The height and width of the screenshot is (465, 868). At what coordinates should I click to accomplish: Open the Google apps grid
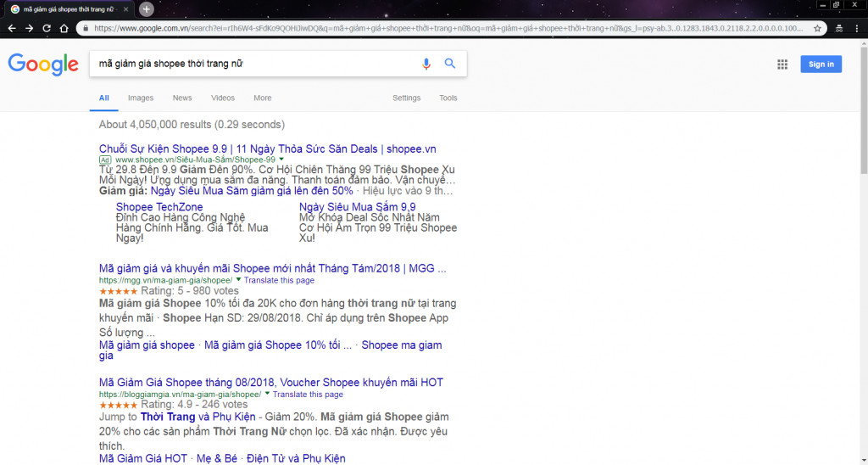[x=782, y=64]
